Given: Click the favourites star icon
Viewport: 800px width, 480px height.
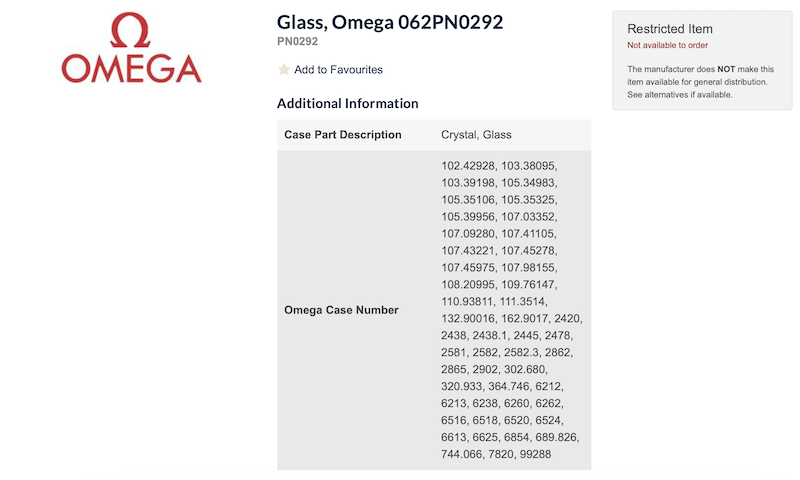Looking at the screenshot, I should click(x=284, y=70).
